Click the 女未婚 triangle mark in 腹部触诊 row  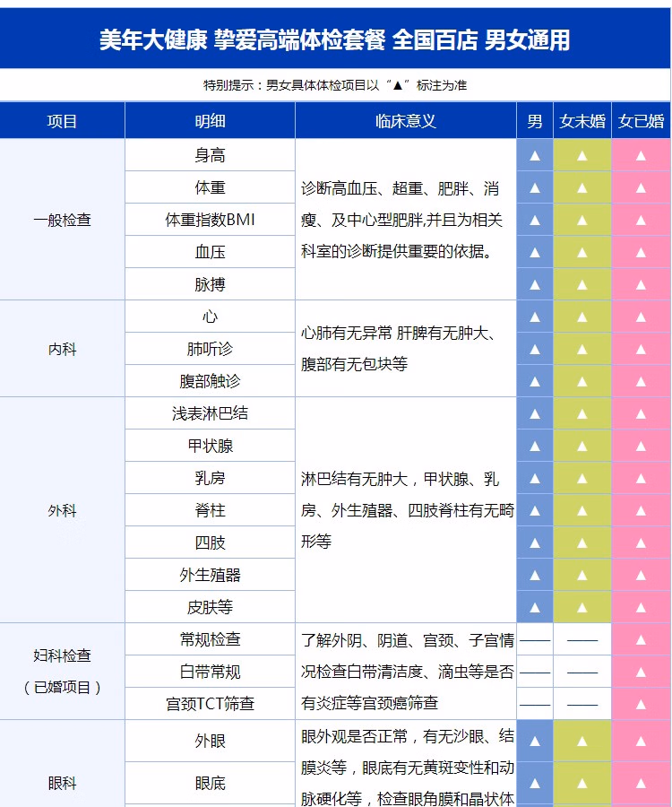(582, 381)
